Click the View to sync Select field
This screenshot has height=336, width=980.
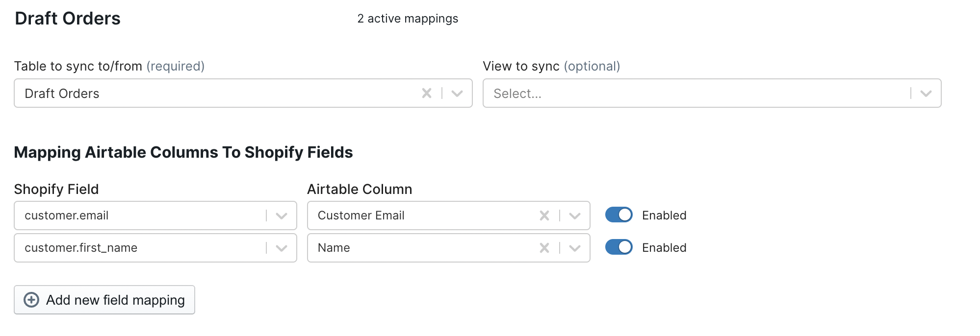click(x=687, y=93)
